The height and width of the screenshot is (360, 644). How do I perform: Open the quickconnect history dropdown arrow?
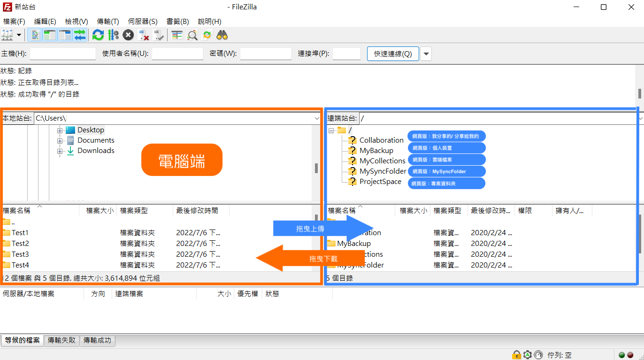coord(426,54)
